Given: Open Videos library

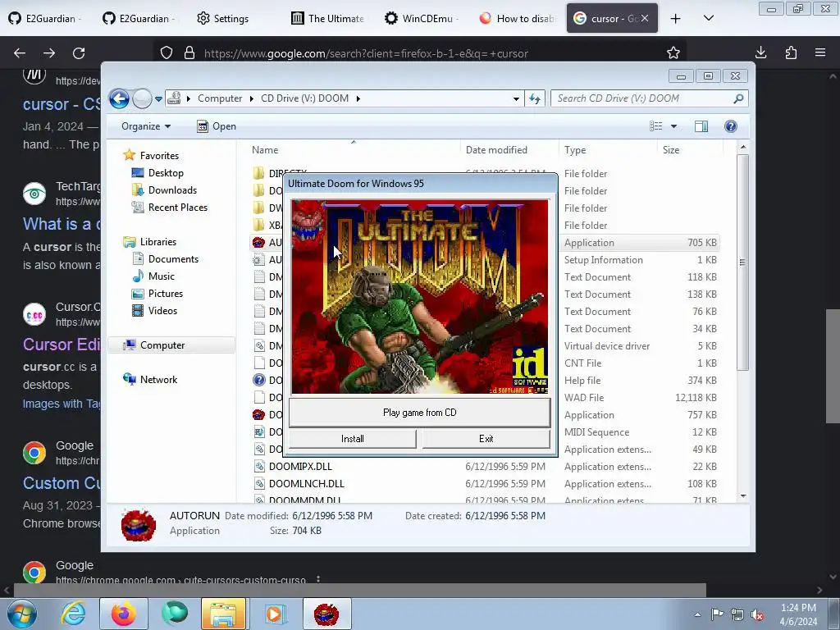Looking at the screenshot, I should (162, 311).
